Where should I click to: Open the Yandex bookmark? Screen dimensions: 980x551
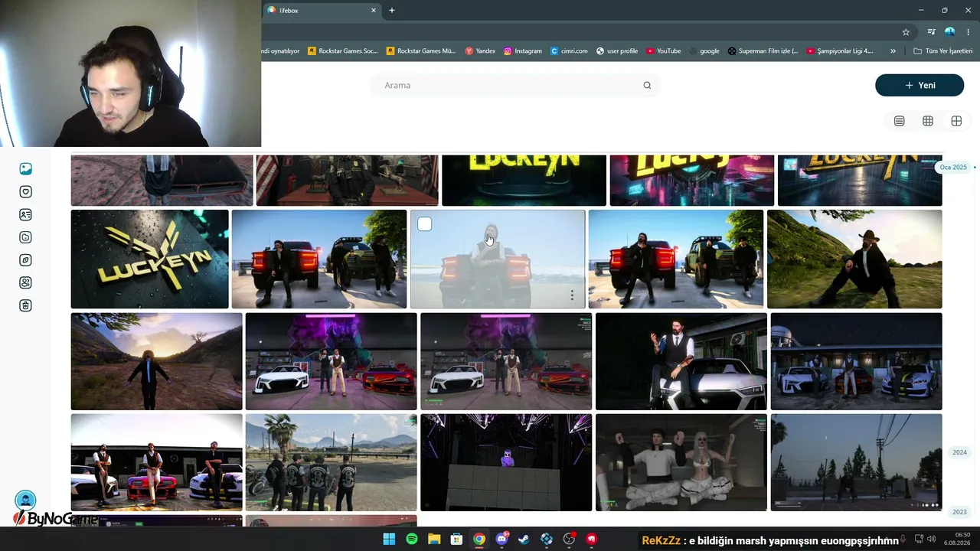point(480,51)
